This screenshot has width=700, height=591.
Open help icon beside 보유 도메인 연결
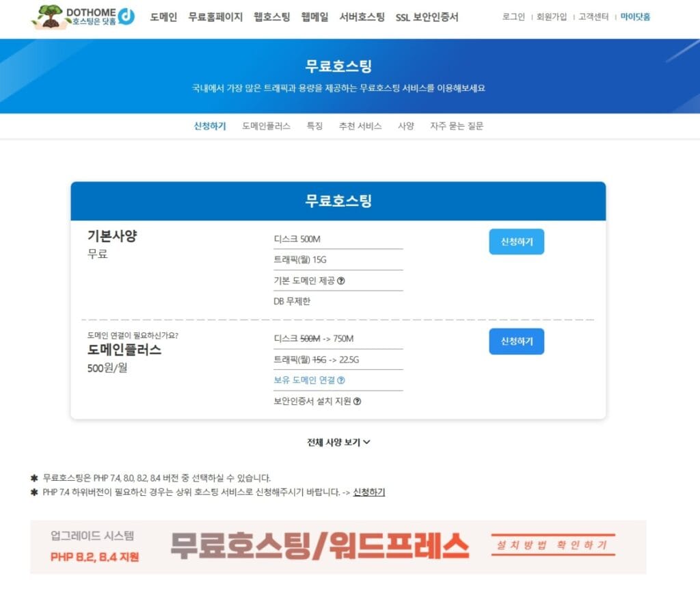341,380
